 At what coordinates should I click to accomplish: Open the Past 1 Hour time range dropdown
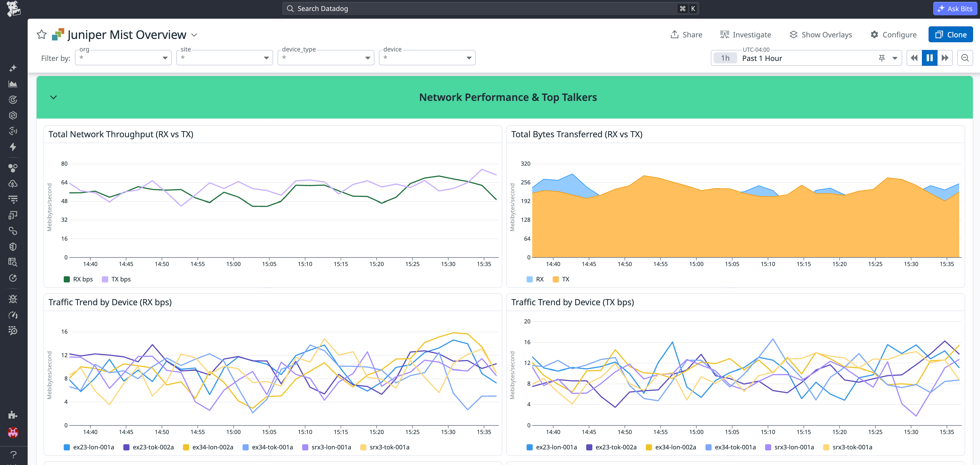click(894, 58)
